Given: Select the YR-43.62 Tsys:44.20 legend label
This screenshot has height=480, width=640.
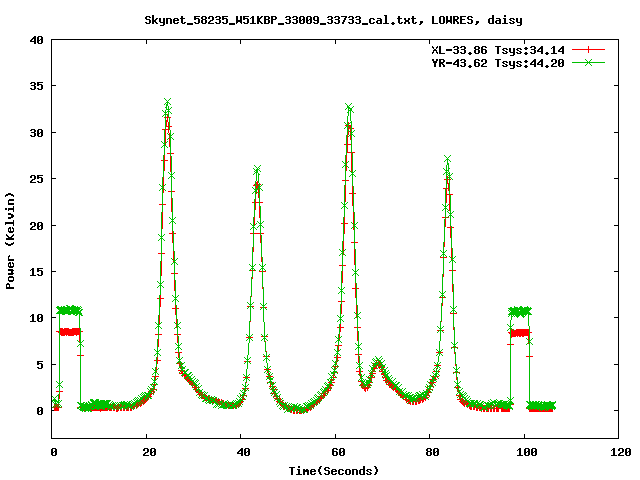Looking at the screenshot, I should 498,63.
